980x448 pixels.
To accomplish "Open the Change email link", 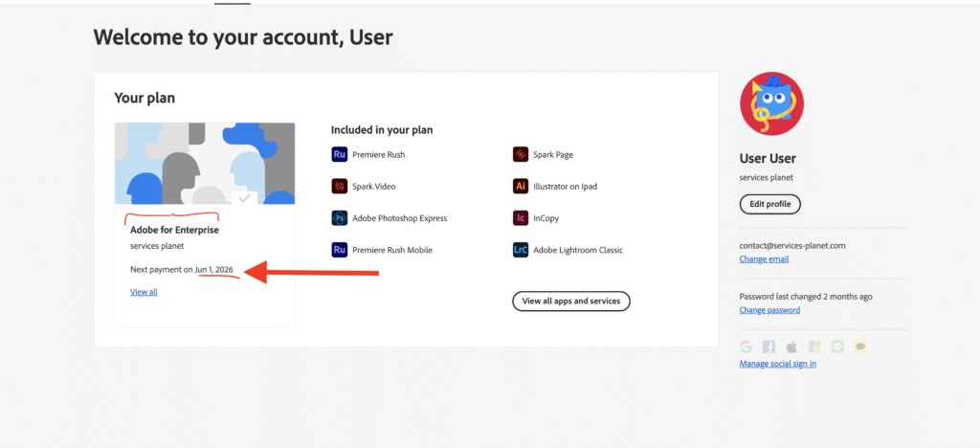I will pyautogui.click(x=764, y=259).
